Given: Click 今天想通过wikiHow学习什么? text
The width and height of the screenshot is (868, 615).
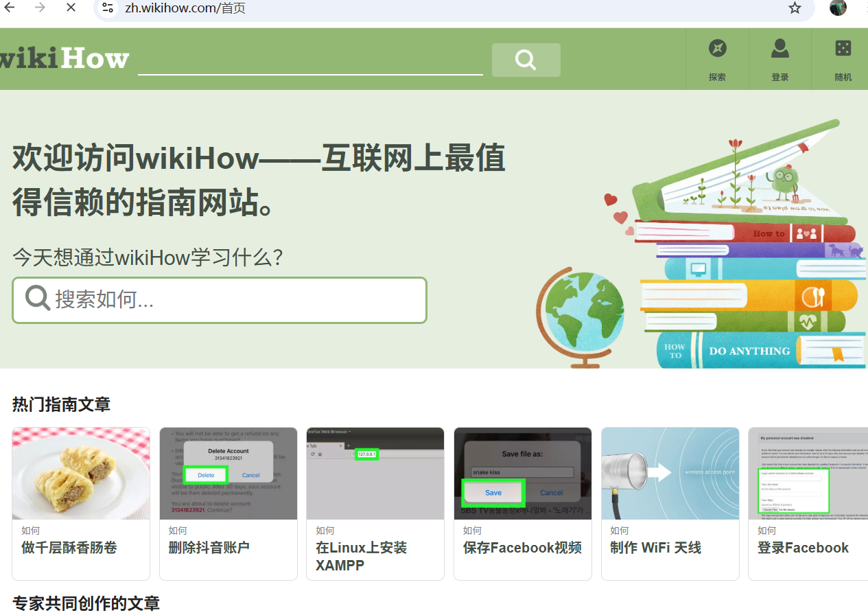Looking at the screenshot, I should pyautogui.click(x=148, y=258).
